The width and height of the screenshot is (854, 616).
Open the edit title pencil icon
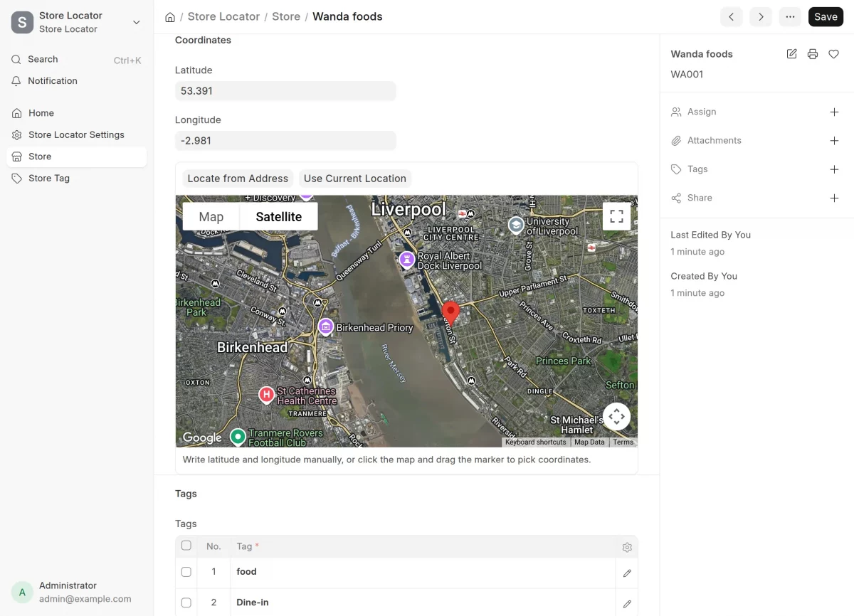coord(791,54)
